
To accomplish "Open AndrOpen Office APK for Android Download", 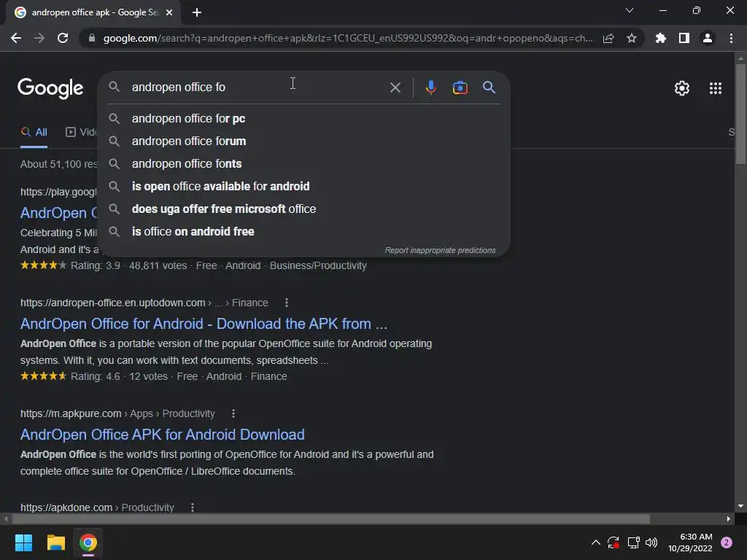I will tap(163, 435).
